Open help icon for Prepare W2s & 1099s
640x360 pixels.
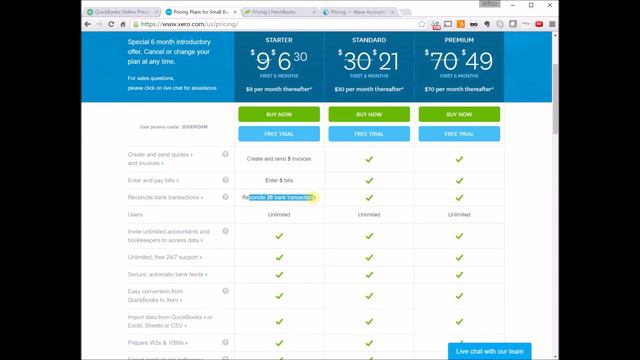pos(225,342)
